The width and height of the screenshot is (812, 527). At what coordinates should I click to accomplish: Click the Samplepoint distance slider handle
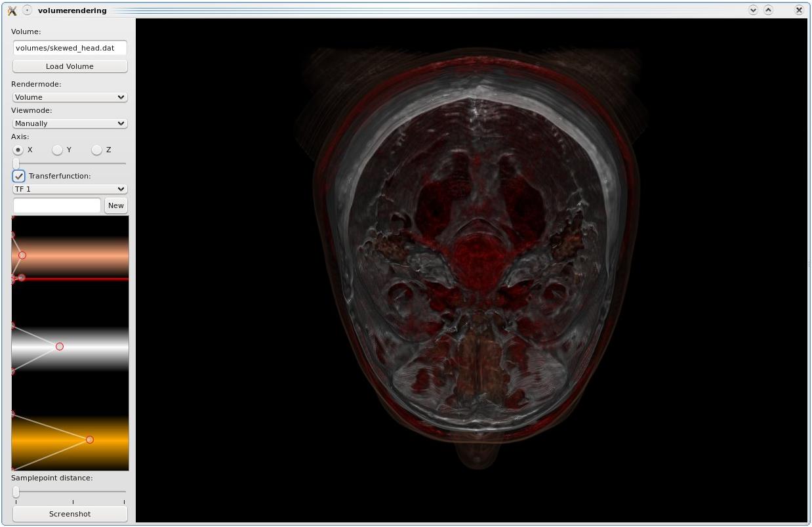(16, 492)
